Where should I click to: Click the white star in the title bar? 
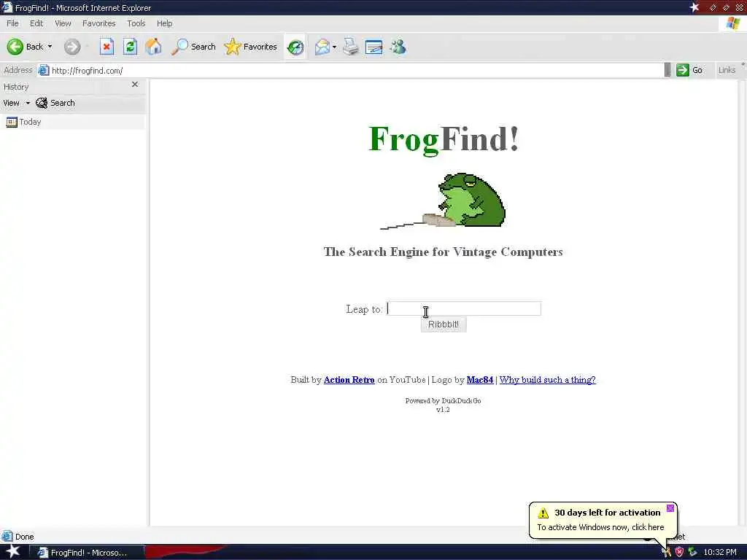[x=694, y=7]
